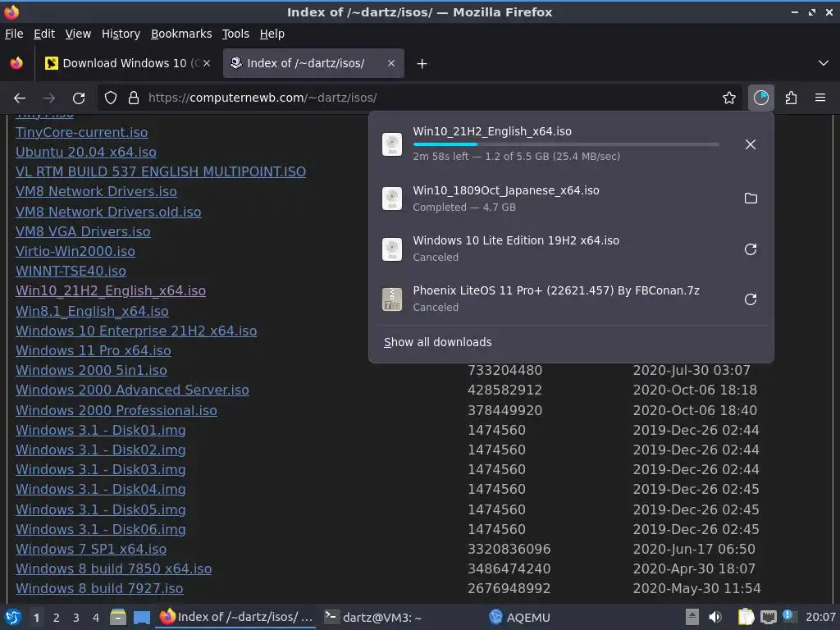Switch to workspace 3
The width and height of the screenshot is (840, 630).
point(76,618)
